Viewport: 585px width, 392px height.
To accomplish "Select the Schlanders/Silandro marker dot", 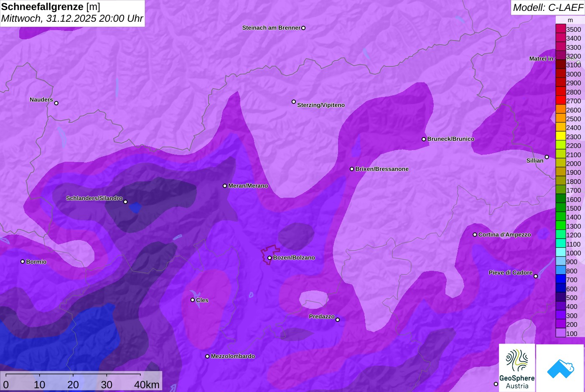I will (x=125, y=202).
